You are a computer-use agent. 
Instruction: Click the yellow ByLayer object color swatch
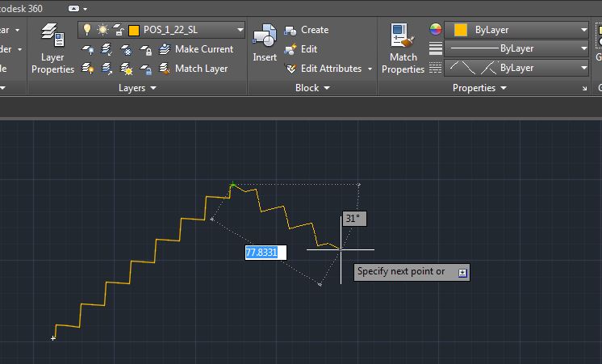(460, 30)
